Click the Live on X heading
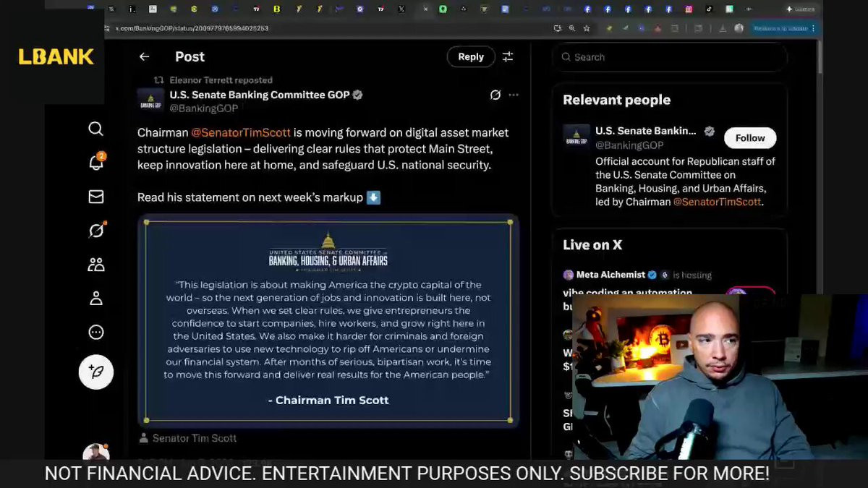 tap(592, 244)
